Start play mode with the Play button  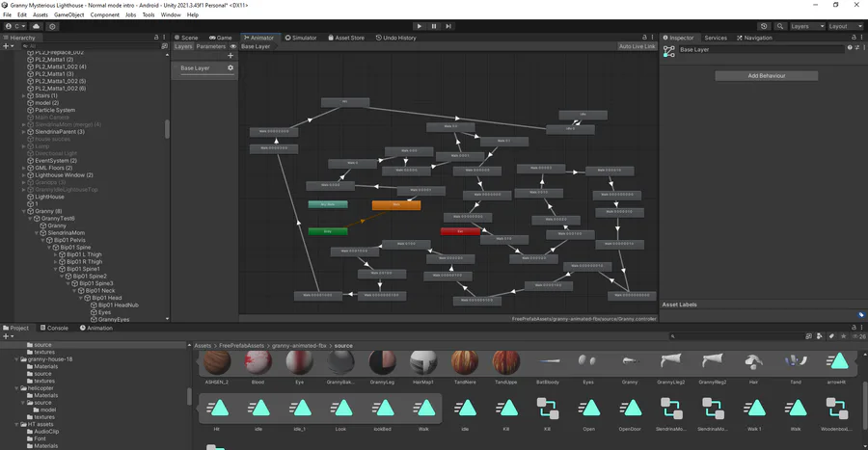(420, 26)
